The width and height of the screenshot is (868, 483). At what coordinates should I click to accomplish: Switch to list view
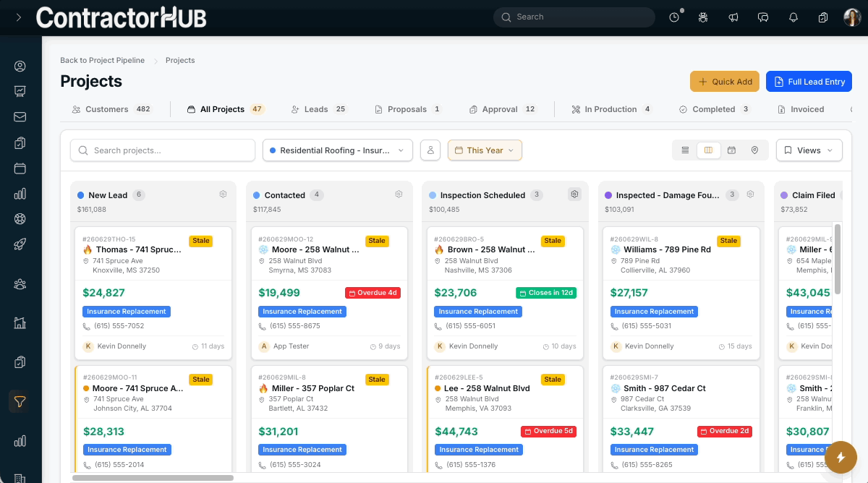pos(685,150)
